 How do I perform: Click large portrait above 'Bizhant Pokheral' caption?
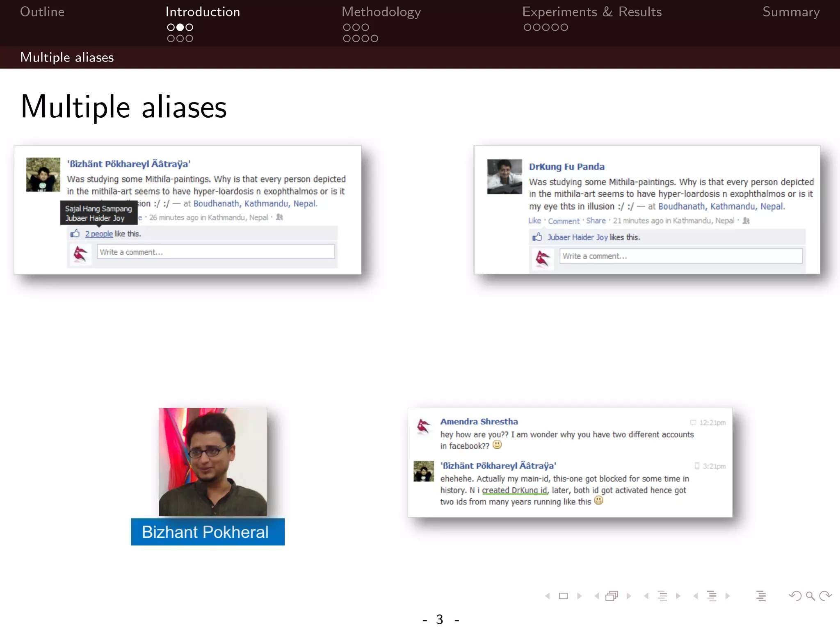(213, 462)
